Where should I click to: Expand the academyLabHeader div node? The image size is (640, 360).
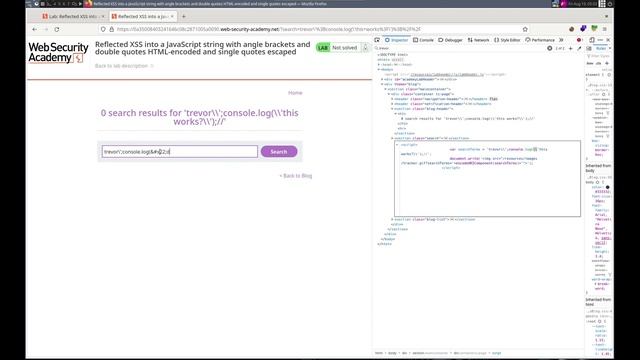(382, 79)
